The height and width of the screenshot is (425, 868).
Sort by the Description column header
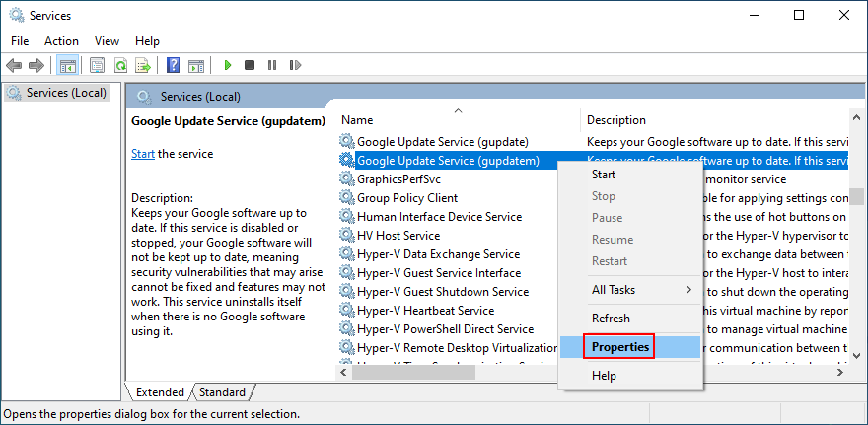tap(715, 120)
